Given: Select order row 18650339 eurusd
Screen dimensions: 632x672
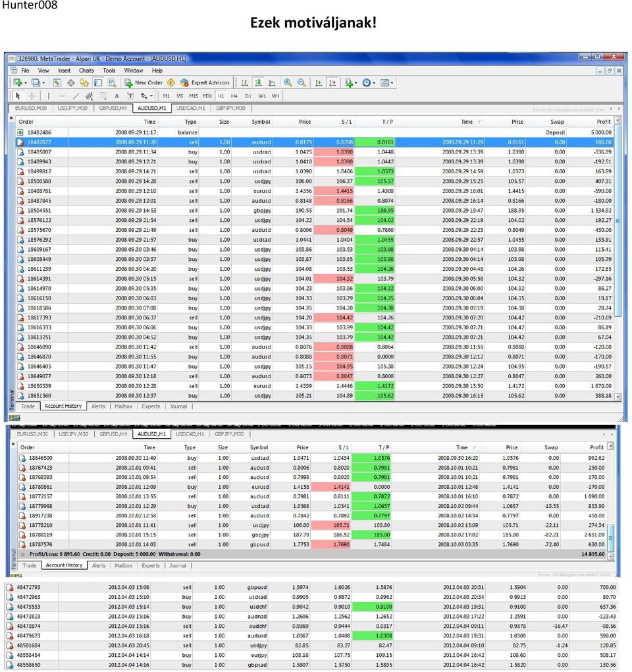Looking at the screenshot, I should click(x=315, y=385).
